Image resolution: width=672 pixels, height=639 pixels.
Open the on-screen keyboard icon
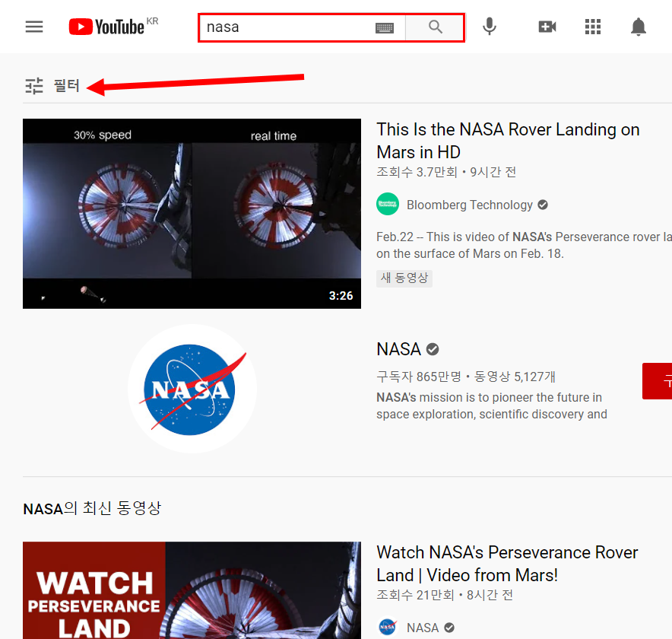point(385,28)
